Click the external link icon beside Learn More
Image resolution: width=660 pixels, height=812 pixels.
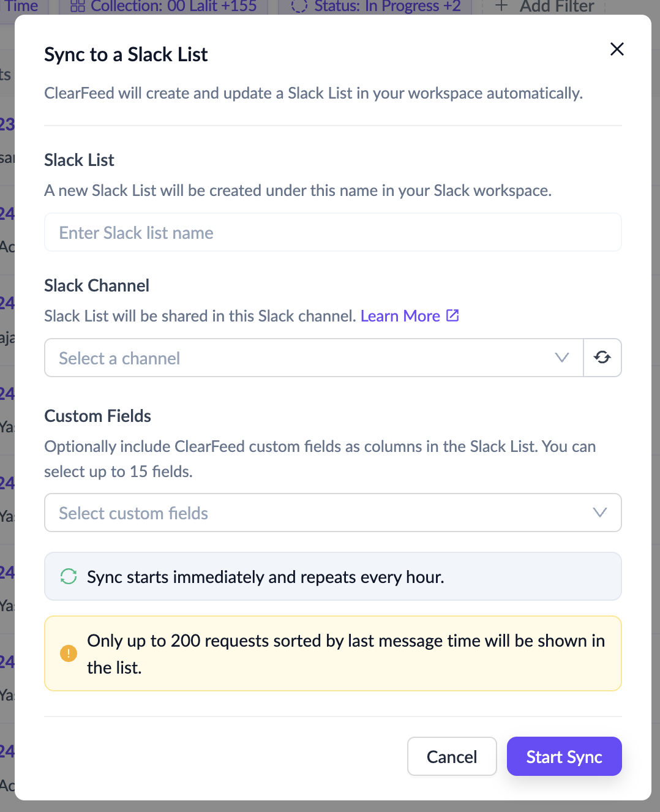pyautogui.click(x=452, y=315)
